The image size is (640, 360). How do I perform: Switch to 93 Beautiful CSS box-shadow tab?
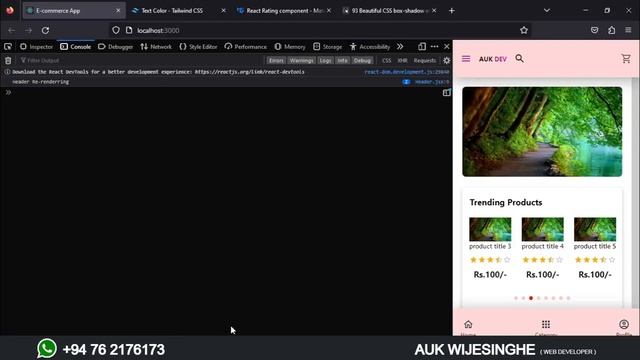pyautogui.click(x=389, y=11)
